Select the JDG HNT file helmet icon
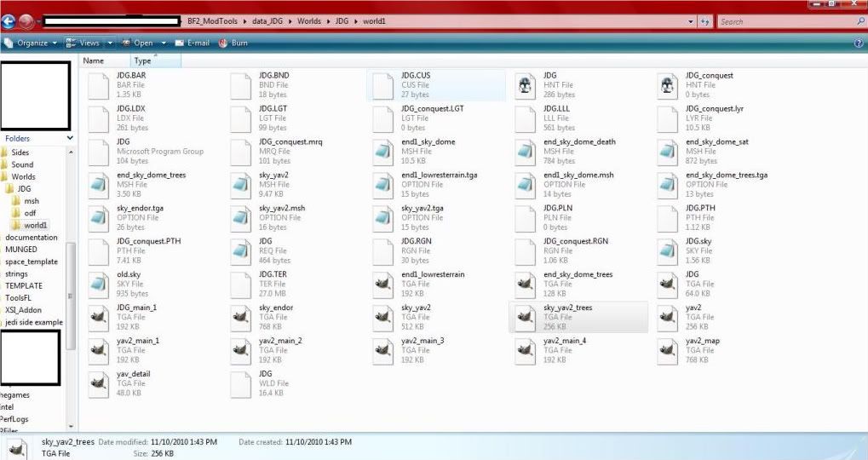 click(525, 86)
